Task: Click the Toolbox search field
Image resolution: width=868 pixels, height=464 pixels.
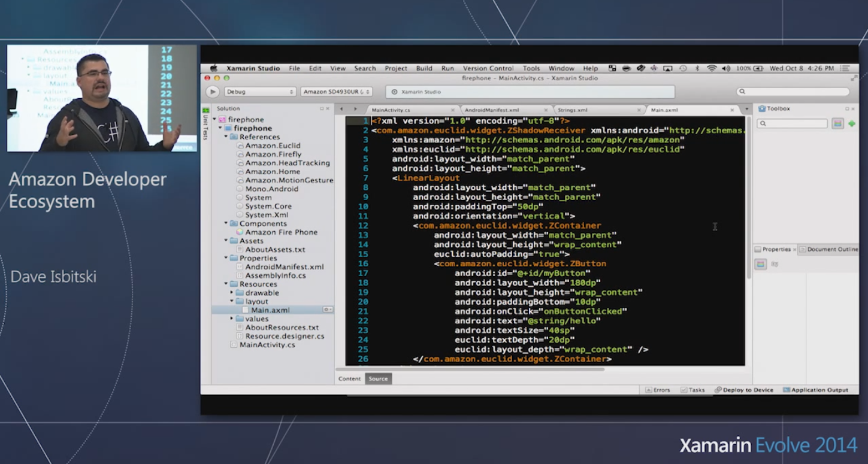Action: pyautogui.click(x=792, y=123)
